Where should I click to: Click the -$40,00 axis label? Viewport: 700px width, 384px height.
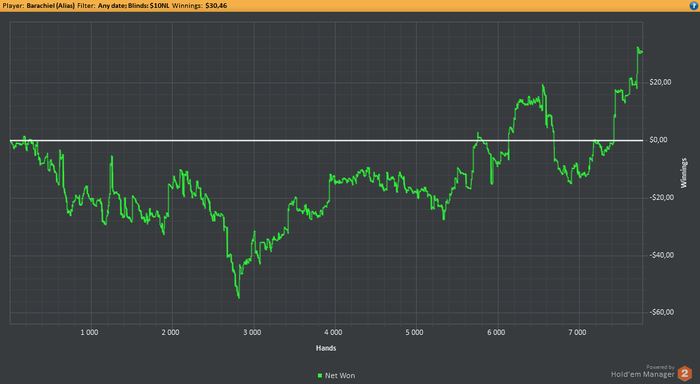click(661, 255)
